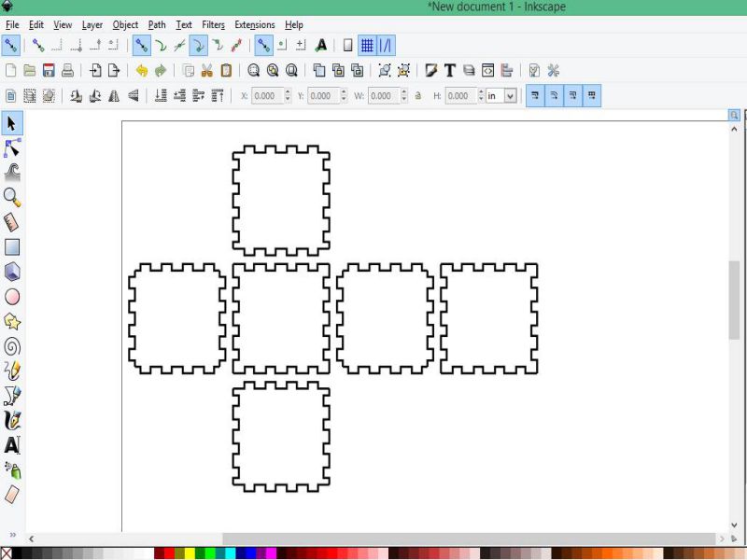Image resolution: width=747 pixels, height=560 pixels.
Task: Toggle scale stroke width affect button
Action: [535, 96]
